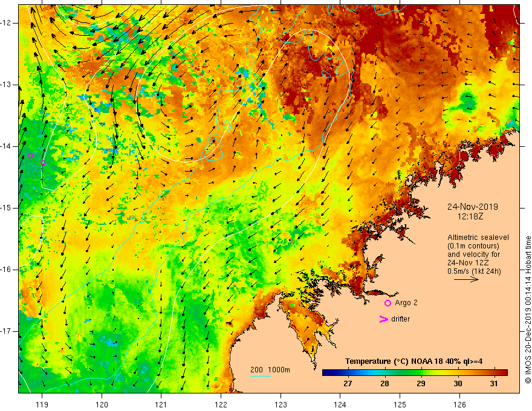Click the color bar tick label 28
Image resolution: width=532 pixels, height=411 pixels.
pyautogui.click(x=384, y=384)
